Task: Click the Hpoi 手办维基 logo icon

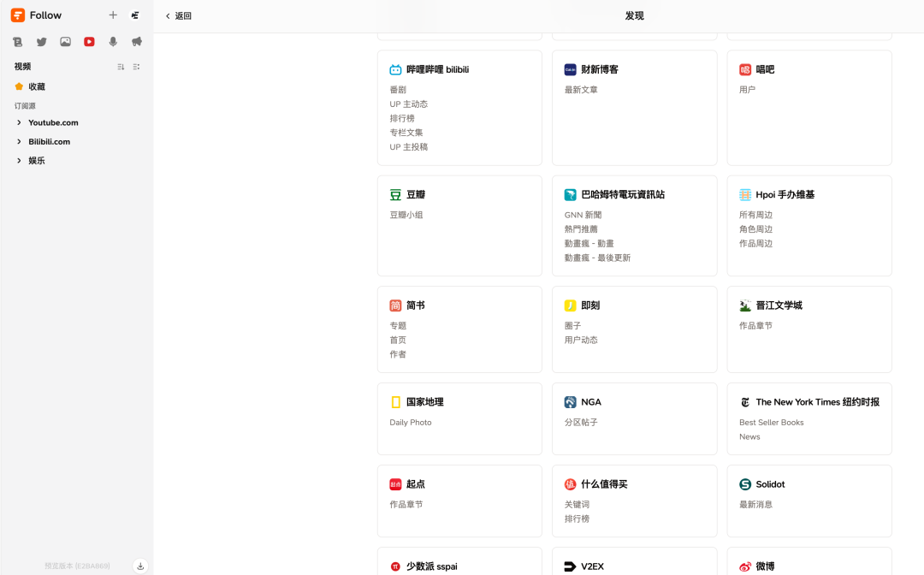Action: [x=745, y=194]
